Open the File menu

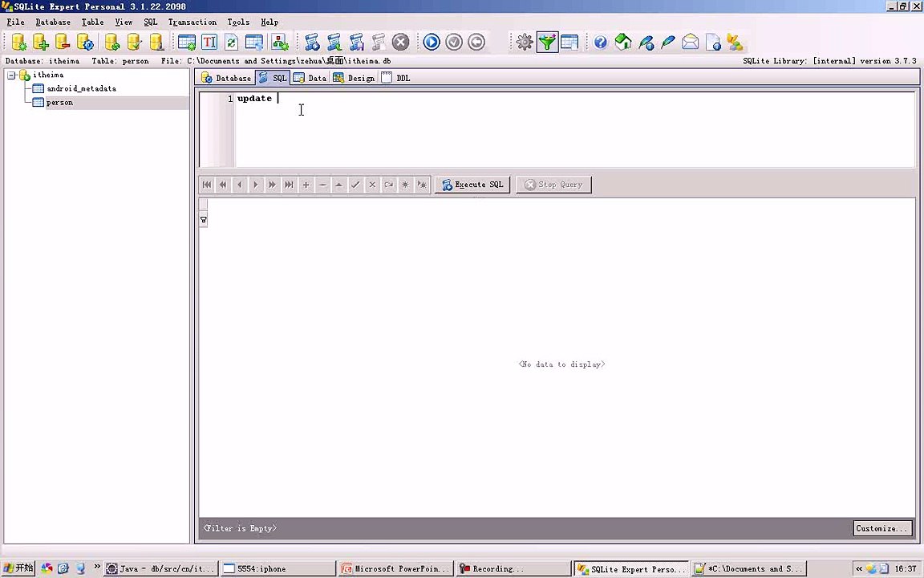tap(15, 22)
